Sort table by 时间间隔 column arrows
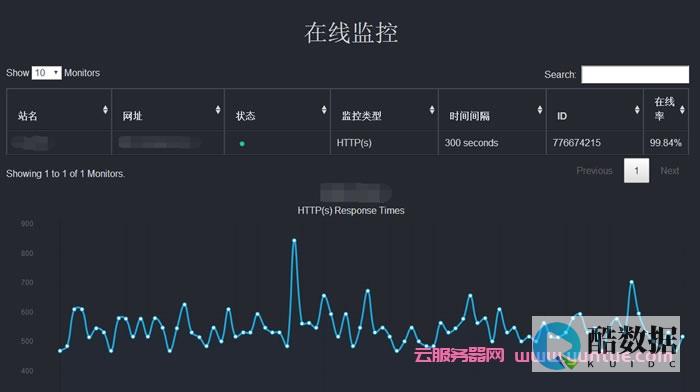 [x=540, y=110]
